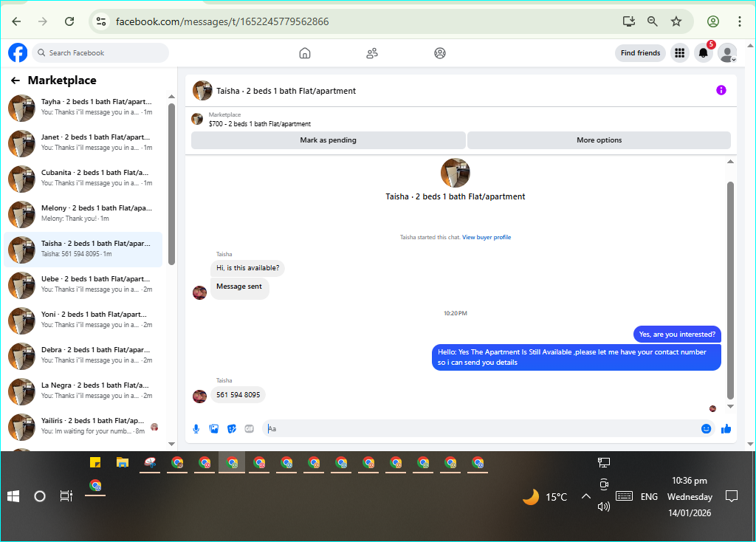Open conversation information purple icon
Screen dimensions: 756x542
click(721, 90)
